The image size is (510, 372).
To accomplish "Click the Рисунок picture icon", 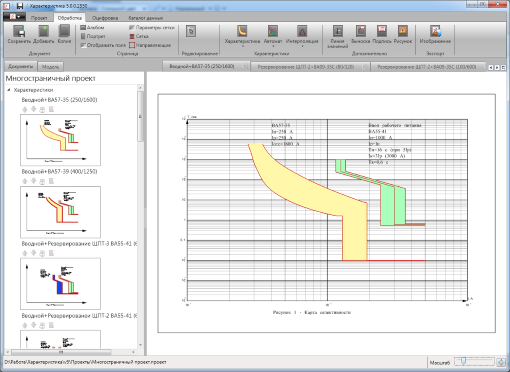I will point(403,31).
